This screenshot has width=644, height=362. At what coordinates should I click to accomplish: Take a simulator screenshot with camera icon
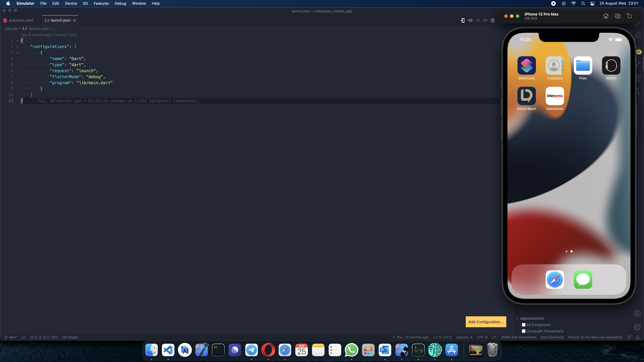(x=618, y=16)
